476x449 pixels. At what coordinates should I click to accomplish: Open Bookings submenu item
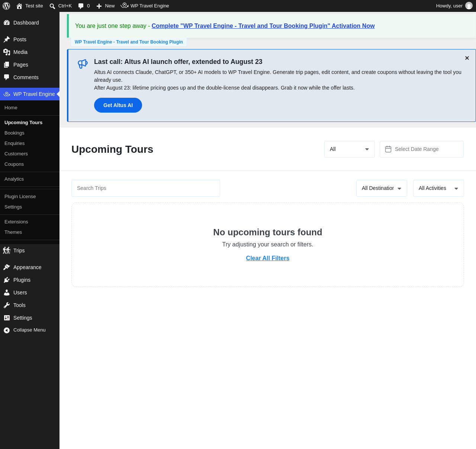click(x=15, y=133)
